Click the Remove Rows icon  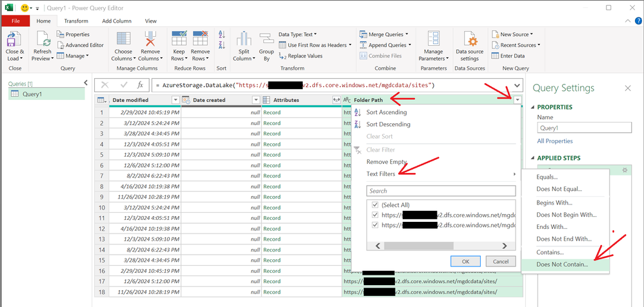(x=200, y=39)
